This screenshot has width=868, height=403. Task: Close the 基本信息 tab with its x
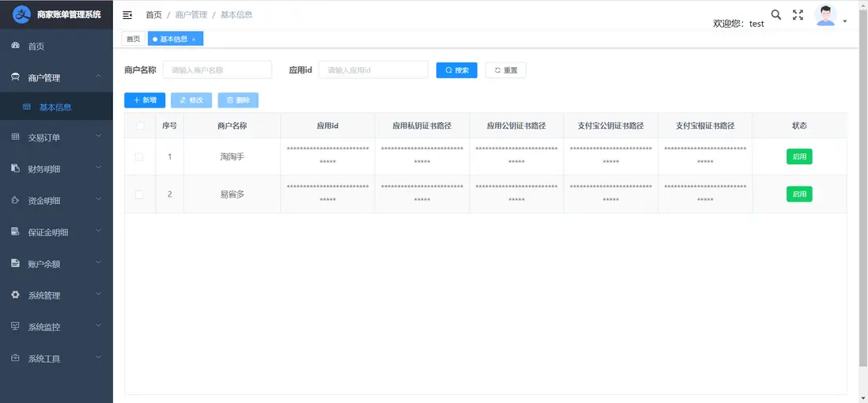[x=194, y=40]
